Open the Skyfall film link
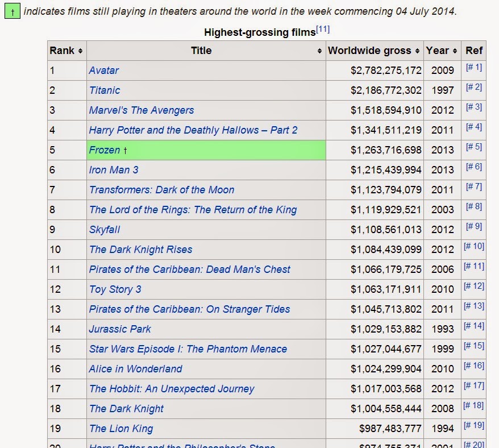The image size is (499, 448). (105, 230)
